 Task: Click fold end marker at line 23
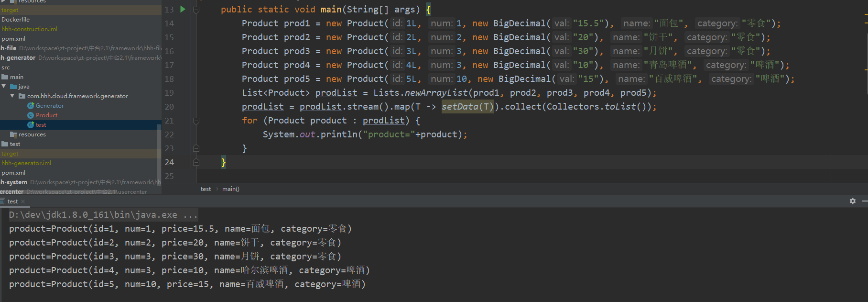[x=196, y=148]
